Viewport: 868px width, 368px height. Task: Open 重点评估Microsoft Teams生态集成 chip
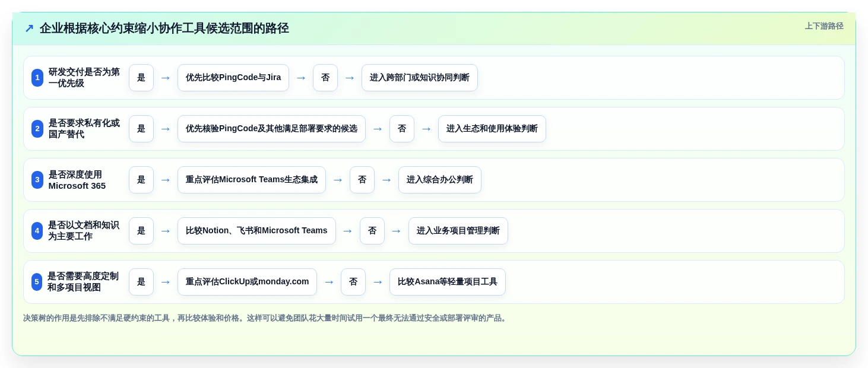[252, 180]
